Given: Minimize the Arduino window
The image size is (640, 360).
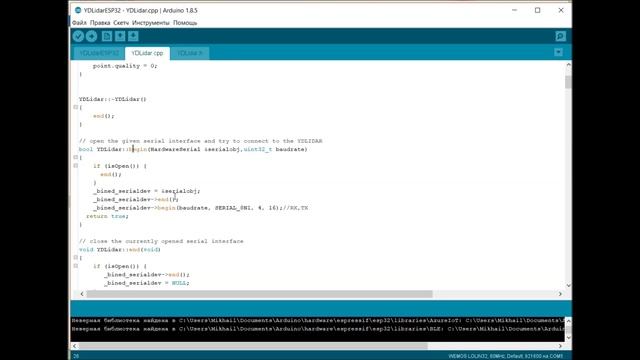Looking at the screenshot, I should [514, 10].
